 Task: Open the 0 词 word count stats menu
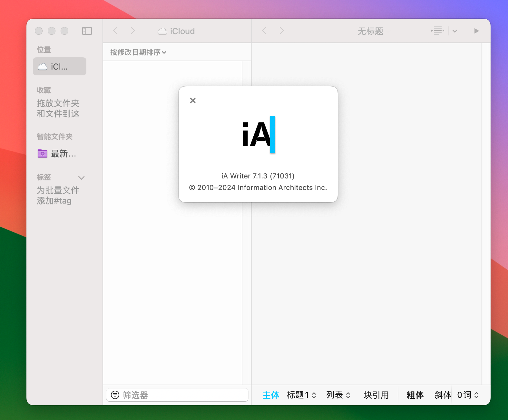click(x=468, y=395)
